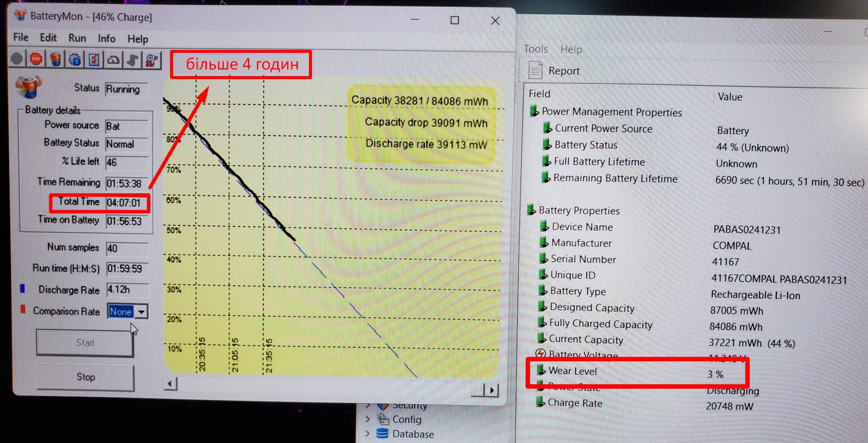The width and height of the screenshot is (868, 443).
Task: Click the Wear Level battery icon
Action: 541,370
